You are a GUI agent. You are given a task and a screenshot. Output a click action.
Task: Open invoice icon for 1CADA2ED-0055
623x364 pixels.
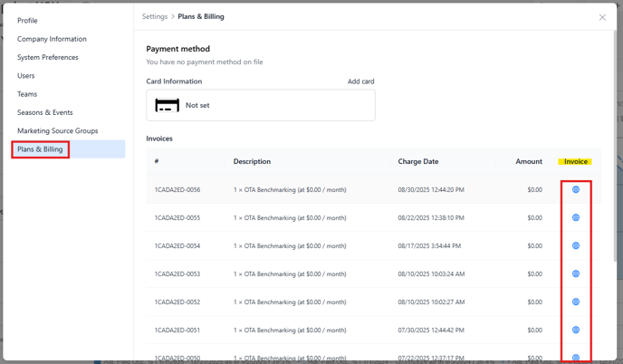click(x=576, y=217)
